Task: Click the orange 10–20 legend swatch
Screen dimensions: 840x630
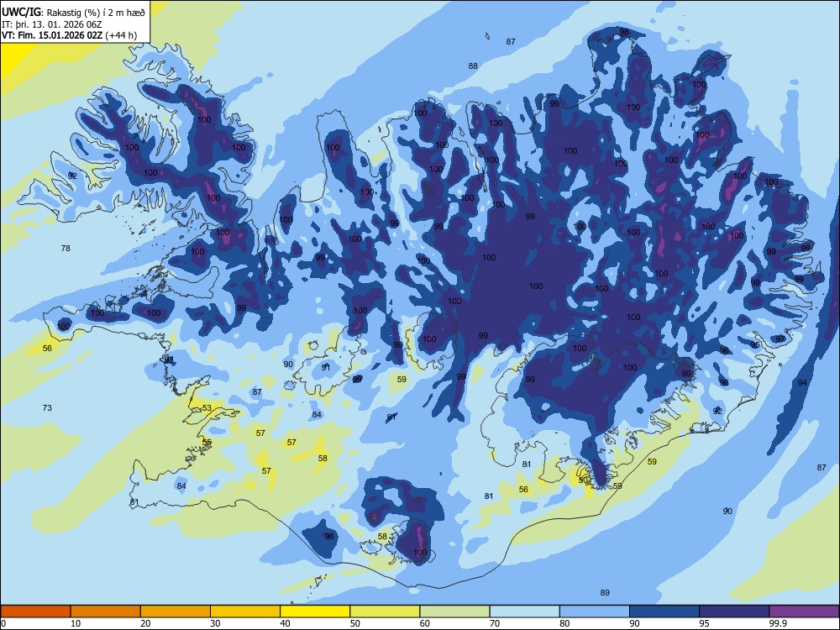Action: [x=106, y=612]
